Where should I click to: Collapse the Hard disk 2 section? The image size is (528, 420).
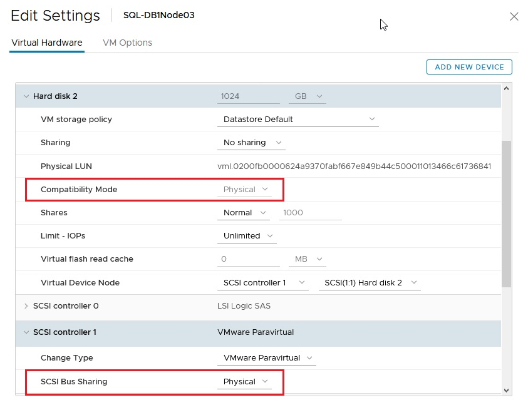[x=26, y=96]
